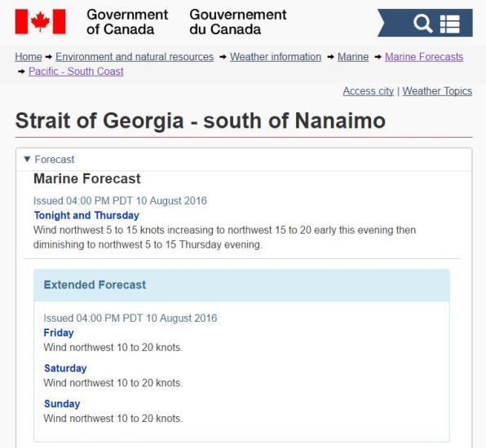Go to the Home breadcrumb link
This screenshot has width=486, height=448.
[29, 57]
